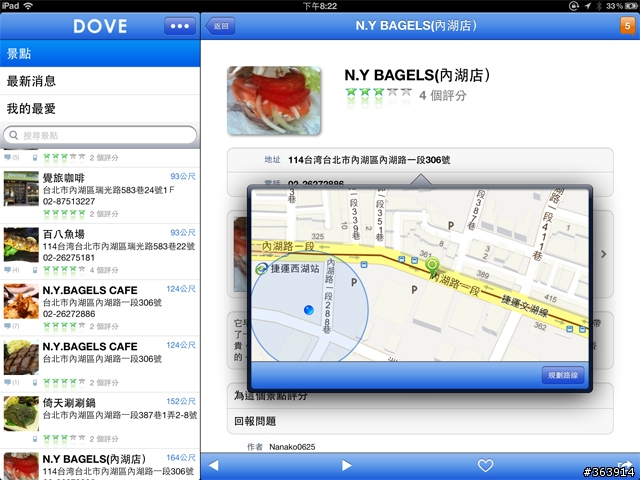Open 我的最愛 menu item
The image size is (640, 480).
point(100,109)
